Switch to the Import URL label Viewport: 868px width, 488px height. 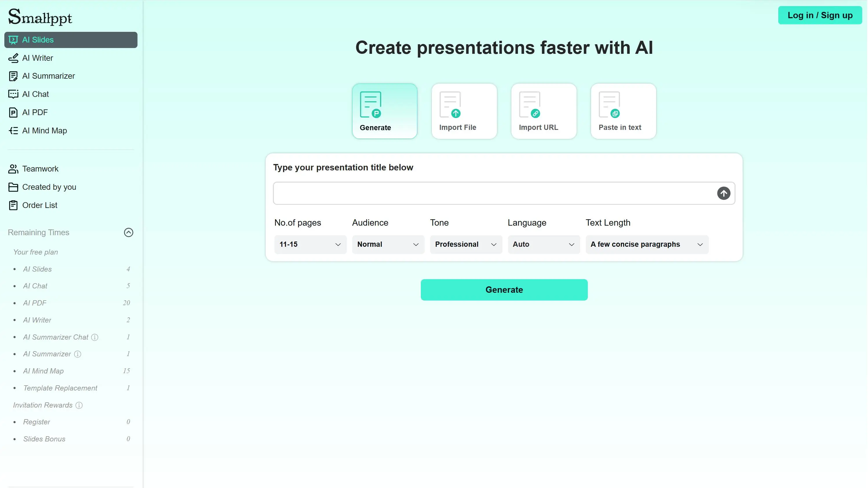click(538, 127)
